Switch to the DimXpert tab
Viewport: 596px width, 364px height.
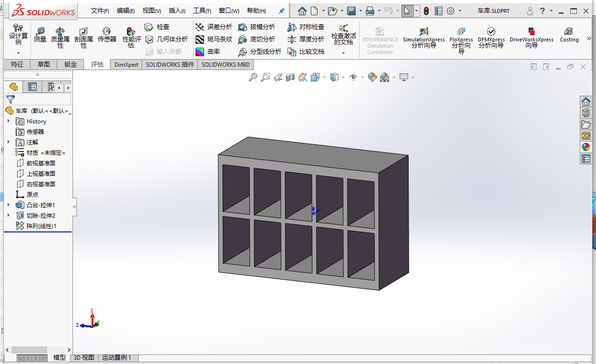click(x=126, y=64)
